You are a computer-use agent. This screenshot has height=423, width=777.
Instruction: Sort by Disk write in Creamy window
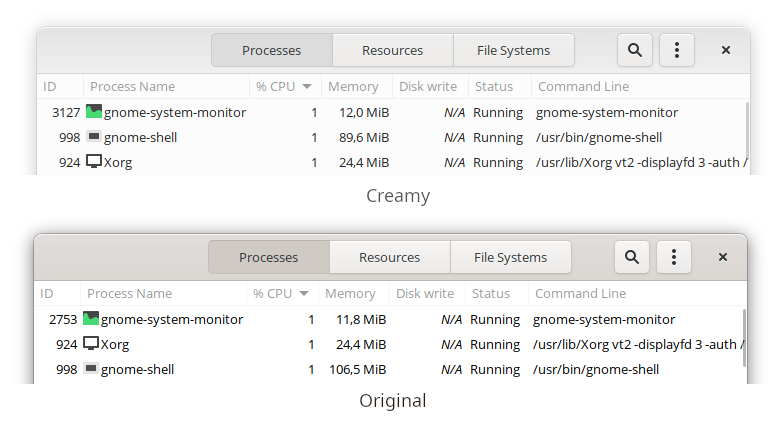pyautogui.click(x=430, y=87)
